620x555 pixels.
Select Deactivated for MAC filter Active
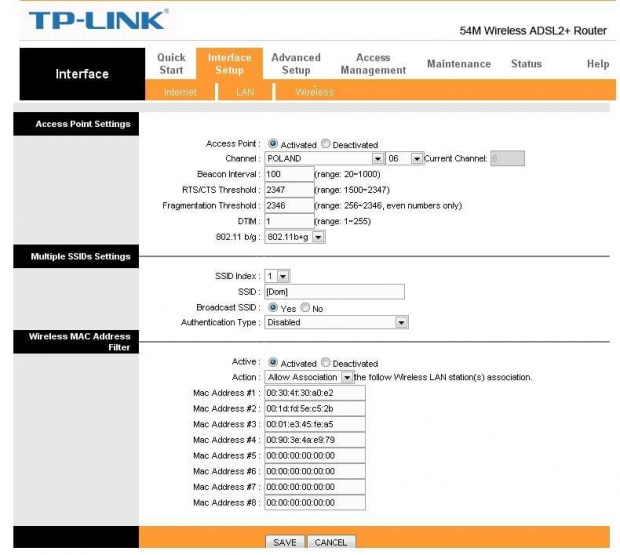coord(325,363)
